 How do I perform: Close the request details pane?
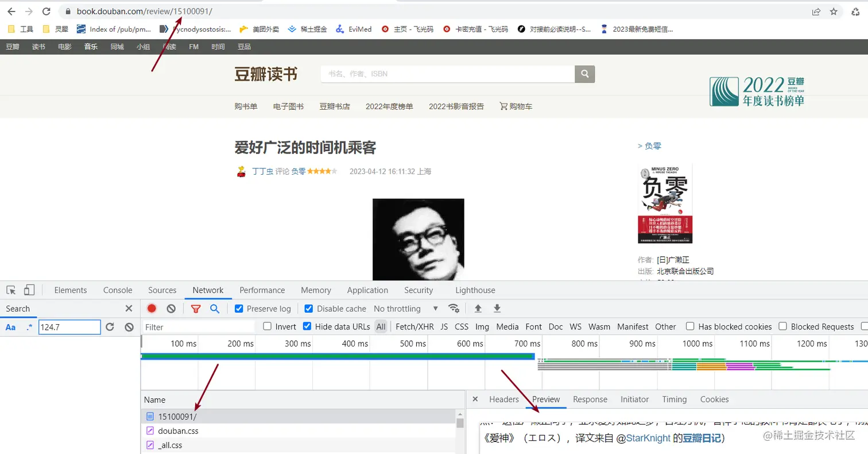[x=475, y=399]
